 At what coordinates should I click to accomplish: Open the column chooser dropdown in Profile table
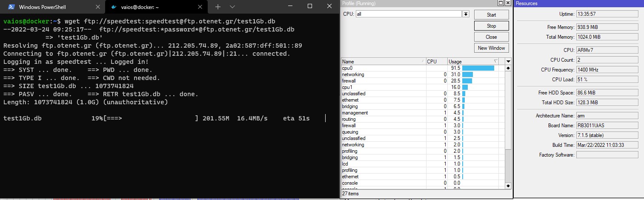[x=508, y=61]
